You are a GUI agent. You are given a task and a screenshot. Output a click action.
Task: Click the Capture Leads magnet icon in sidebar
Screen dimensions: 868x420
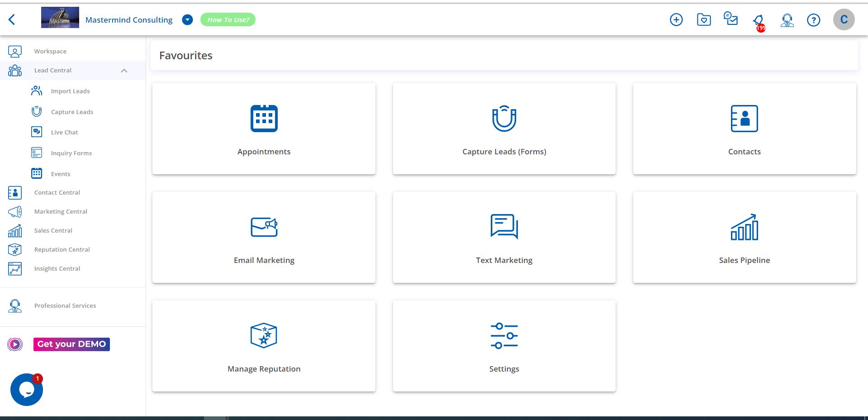37,111
